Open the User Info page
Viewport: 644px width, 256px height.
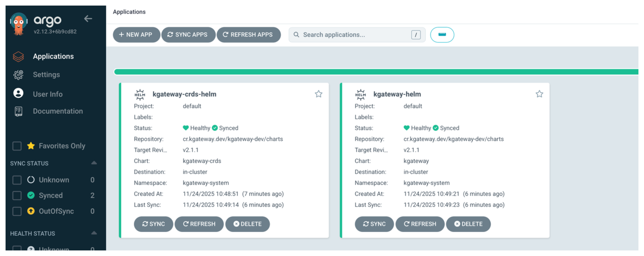48,94
